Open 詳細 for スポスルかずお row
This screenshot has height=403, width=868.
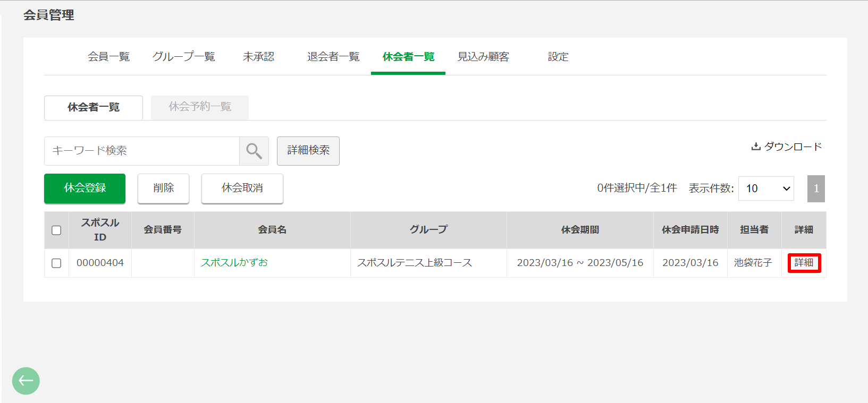(804, 263)
